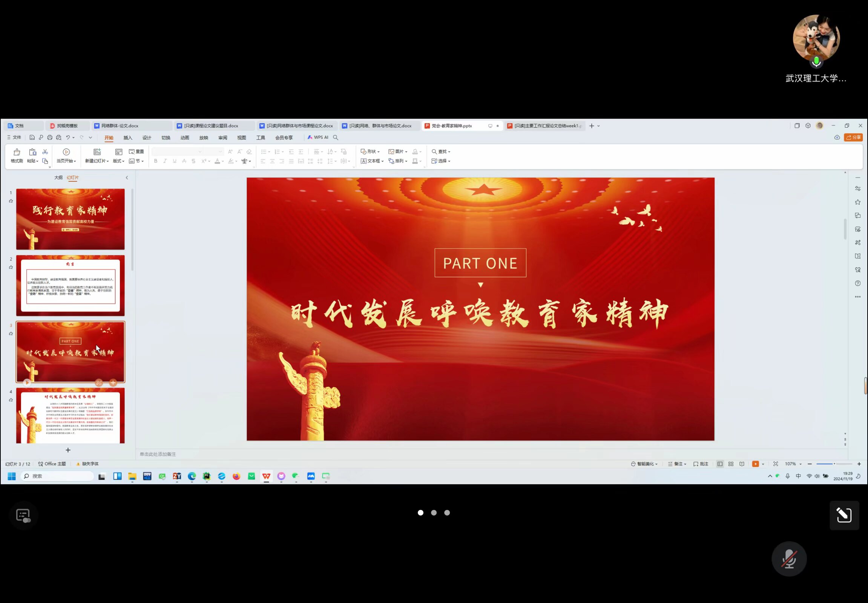868x603 pixels.
Task: Click the orange 分享 share button
Action: pyautogui.click(x=853, y=138)
